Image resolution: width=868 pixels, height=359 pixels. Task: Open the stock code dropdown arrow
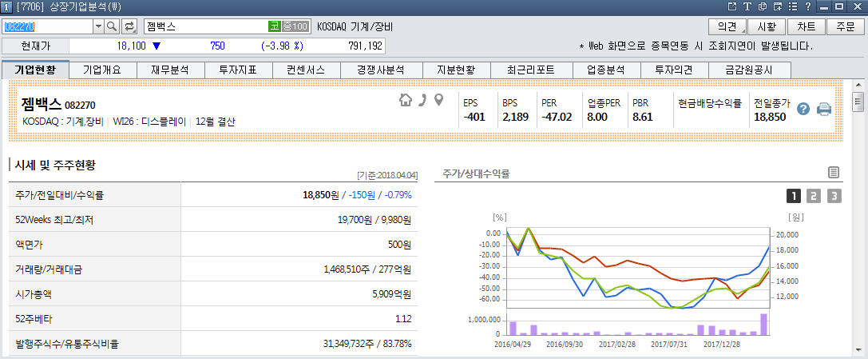click(98, 26)
